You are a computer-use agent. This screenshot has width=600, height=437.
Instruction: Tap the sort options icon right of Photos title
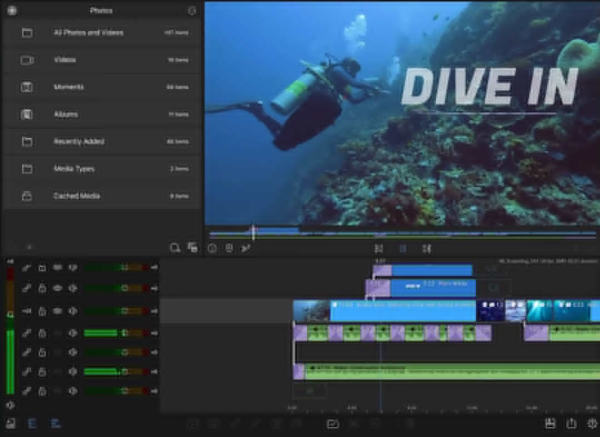pyautogui.click(x=192, y=11)
